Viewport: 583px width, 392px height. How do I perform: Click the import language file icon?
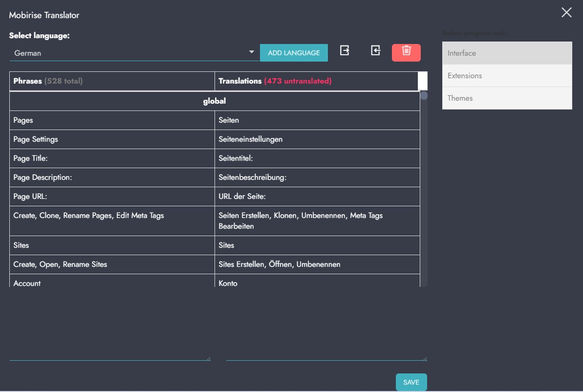click(x=375, y=50)
